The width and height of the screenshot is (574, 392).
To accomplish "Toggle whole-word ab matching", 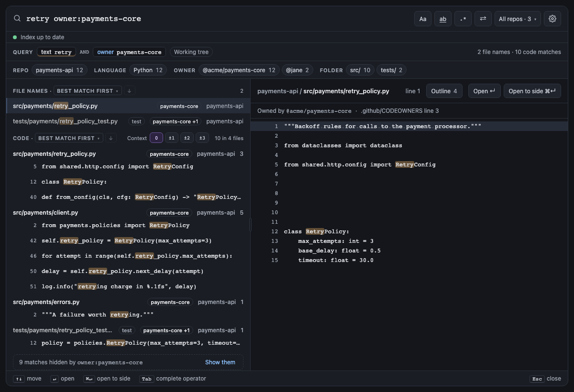I will [443, 19].
